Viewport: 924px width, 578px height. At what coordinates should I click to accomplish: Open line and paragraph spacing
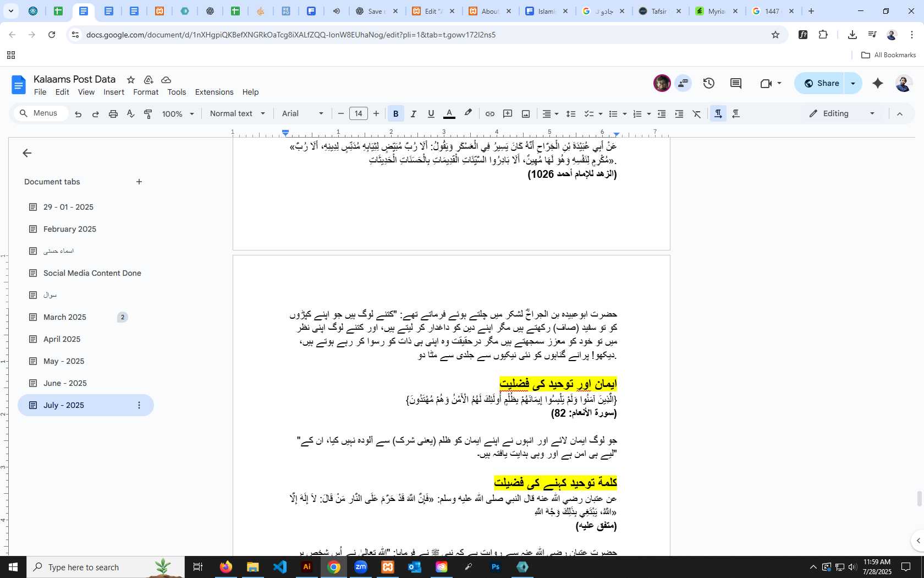coord(571,114)
